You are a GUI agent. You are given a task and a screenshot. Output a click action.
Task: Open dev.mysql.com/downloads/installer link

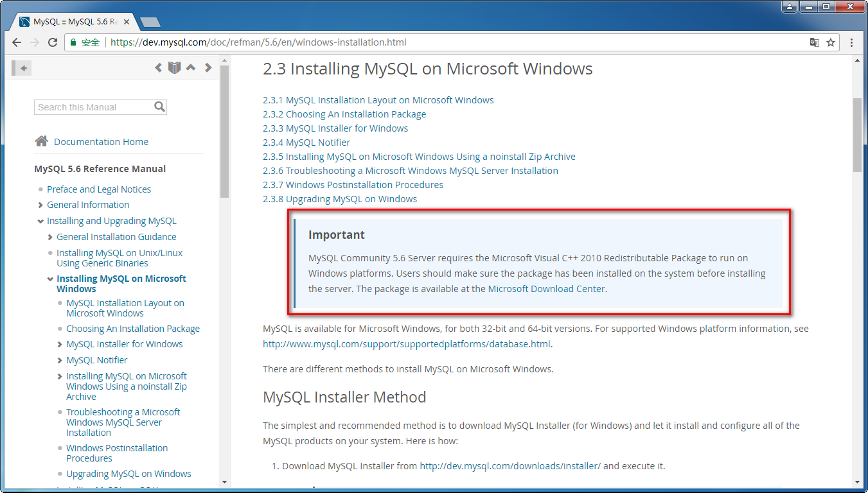pyautogui.click(x=510, y=466)
